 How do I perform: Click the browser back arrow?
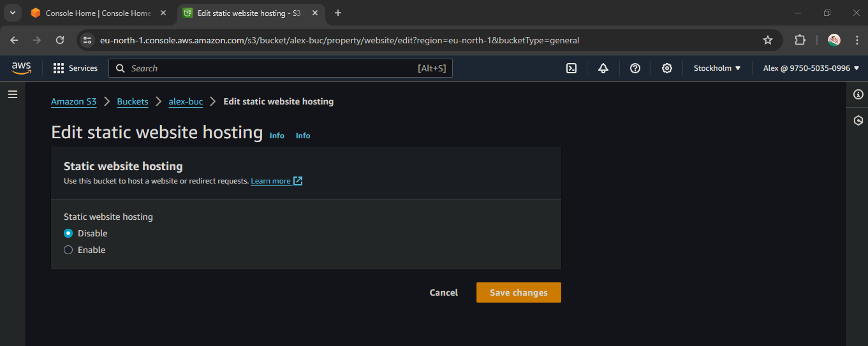coord(15,40)
